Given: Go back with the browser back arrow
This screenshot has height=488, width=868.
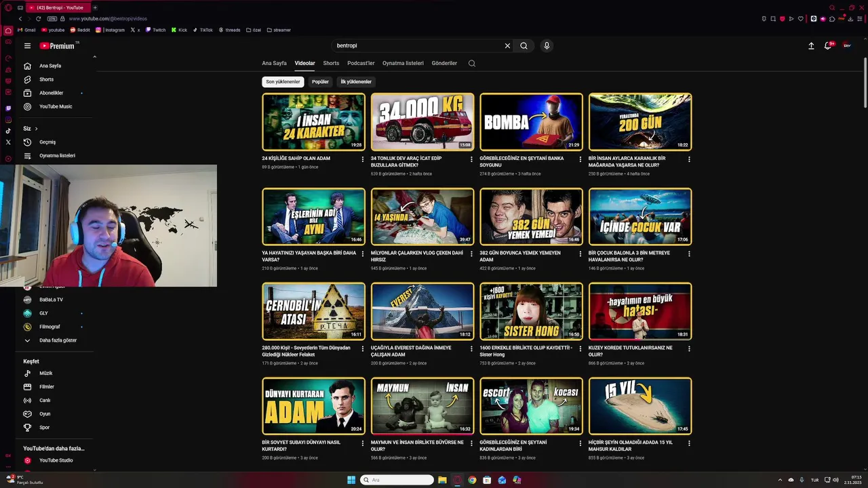Looking at the screenshot, I should pyautogui.click(x=20, y=19).
